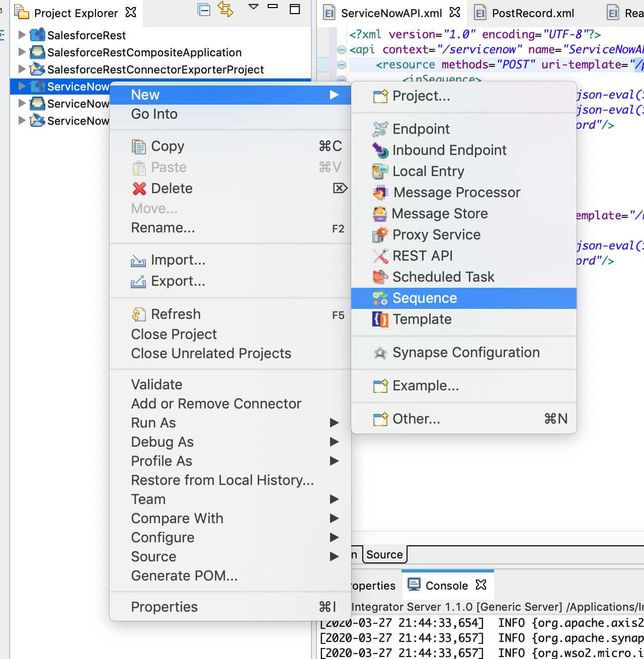Open the Compare With submenu
This screenshot has width=644, height=659.
[230, 519]
